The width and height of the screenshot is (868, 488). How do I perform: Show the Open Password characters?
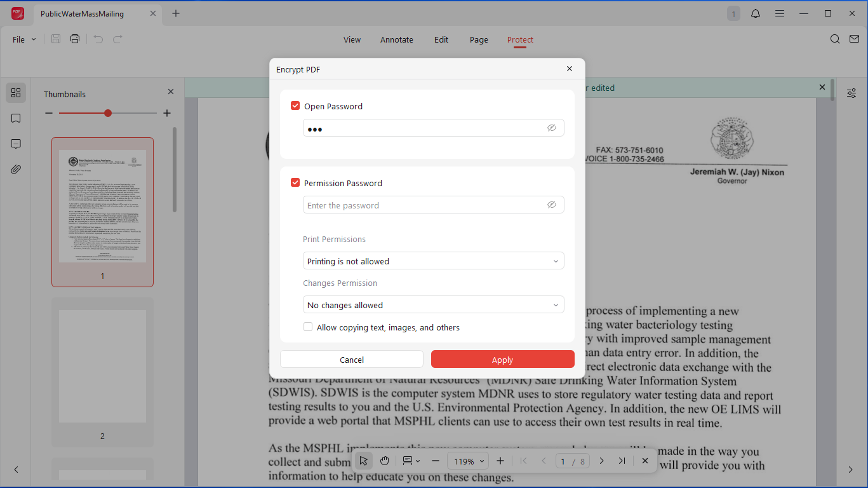tap(552, 128)
